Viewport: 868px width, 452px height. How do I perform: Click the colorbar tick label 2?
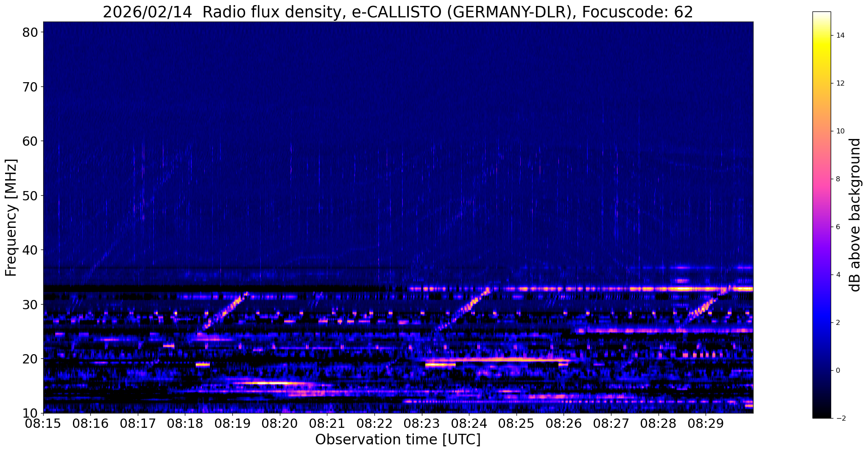point(837,323)
